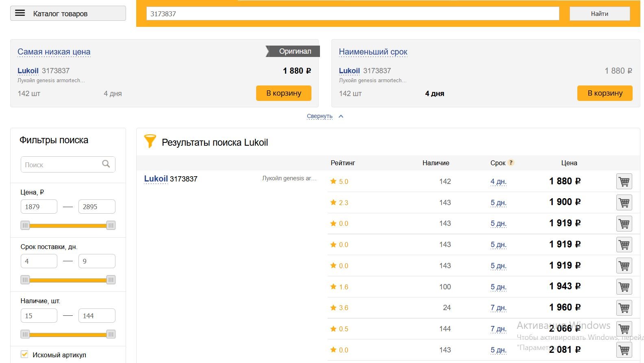
Task: Toggle the Искомый артикул checkbox
Action: 24,354
